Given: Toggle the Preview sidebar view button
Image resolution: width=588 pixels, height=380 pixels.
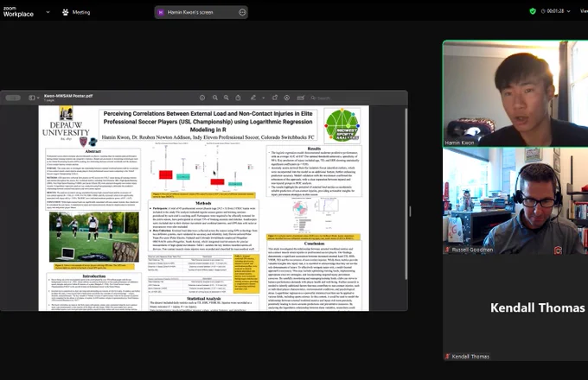Looking at the screenshot, I should [32, 98].
